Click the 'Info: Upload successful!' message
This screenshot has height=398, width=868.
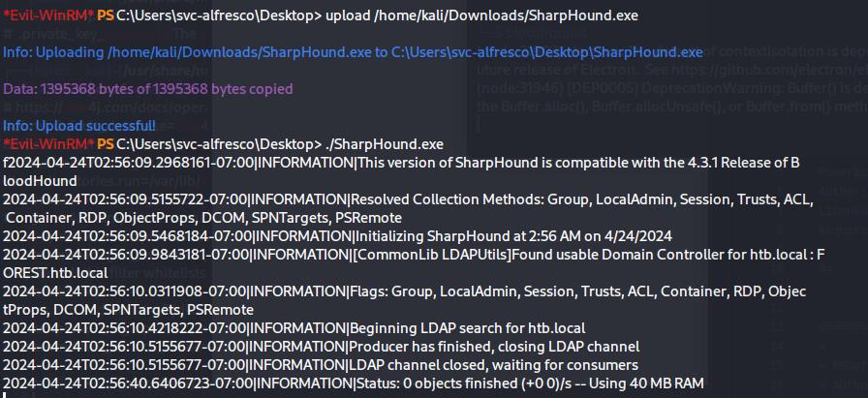click(x=79, y=126)
